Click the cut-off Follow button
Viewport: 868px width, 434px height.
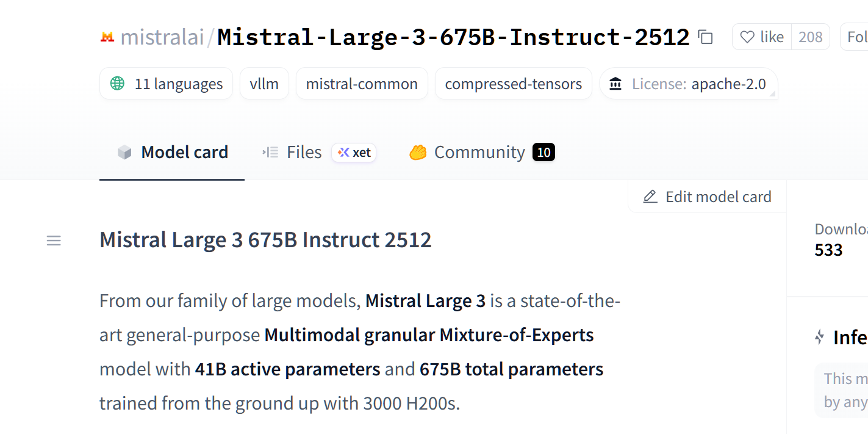point(855,37)
